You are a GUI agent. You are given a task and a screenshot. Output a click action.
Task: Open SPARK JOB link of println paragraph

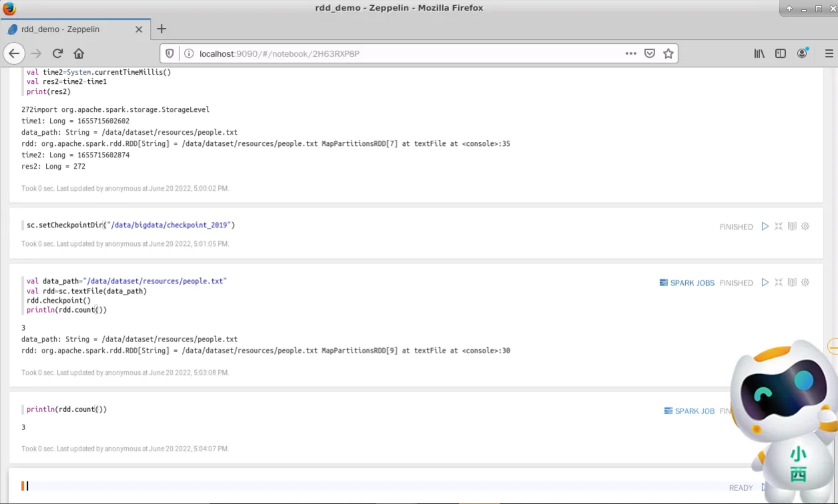(x=689, y=411)
